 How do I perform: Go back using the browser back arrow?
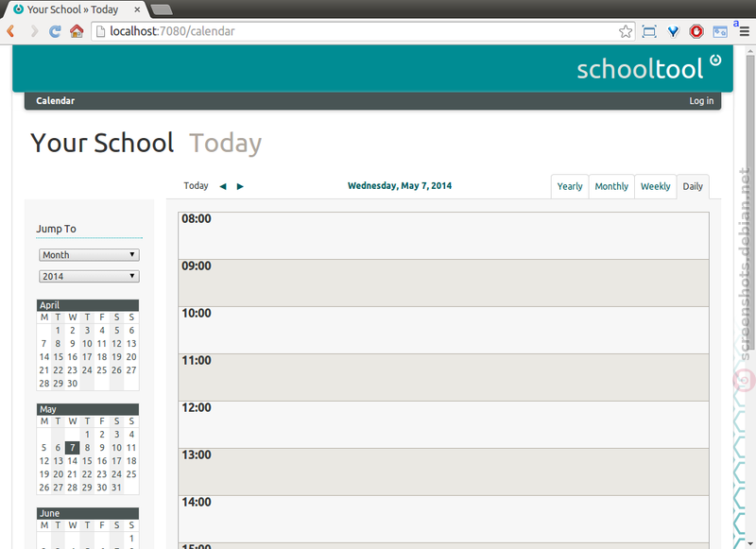tap(10, 31)
